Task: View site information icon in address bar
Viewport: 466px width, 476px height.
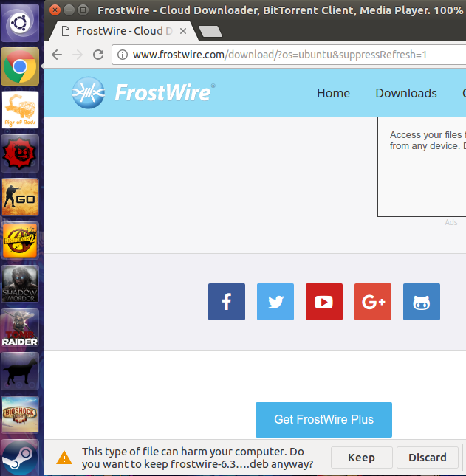Action: click(123, 55)
